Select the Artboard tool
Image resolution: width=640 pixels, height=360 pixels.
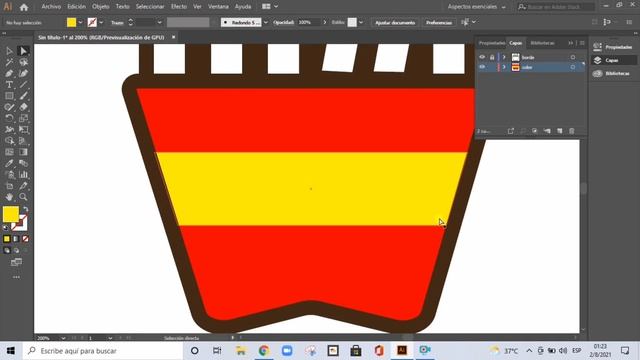9,186
